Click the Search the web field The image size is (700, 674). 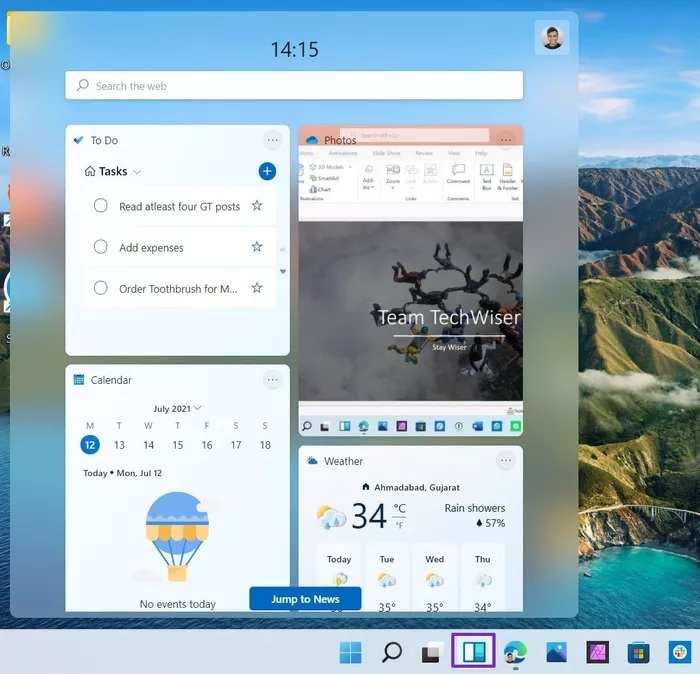tap(294, 86)
